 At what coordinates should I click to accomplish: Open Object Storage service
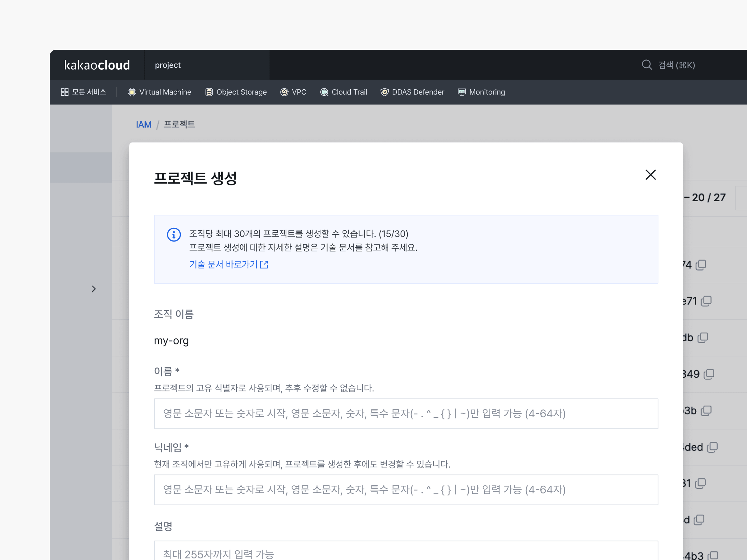coord(236,92)
